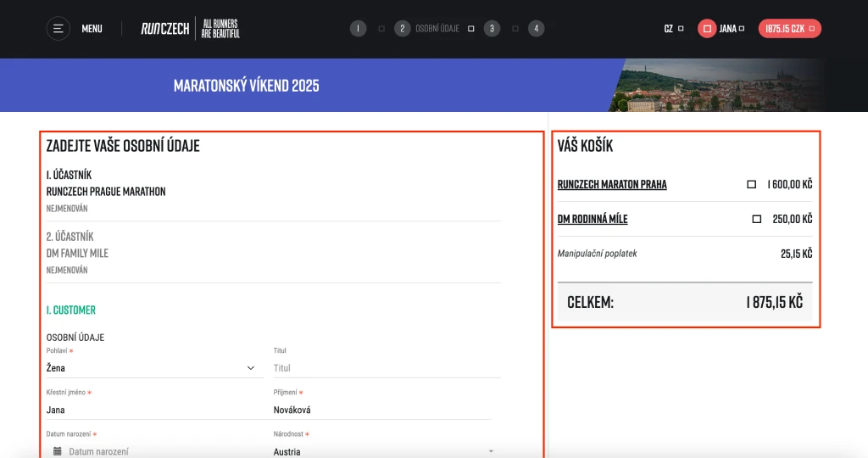
Task: Open the JANA account dropdown
Action: point(732,29)
